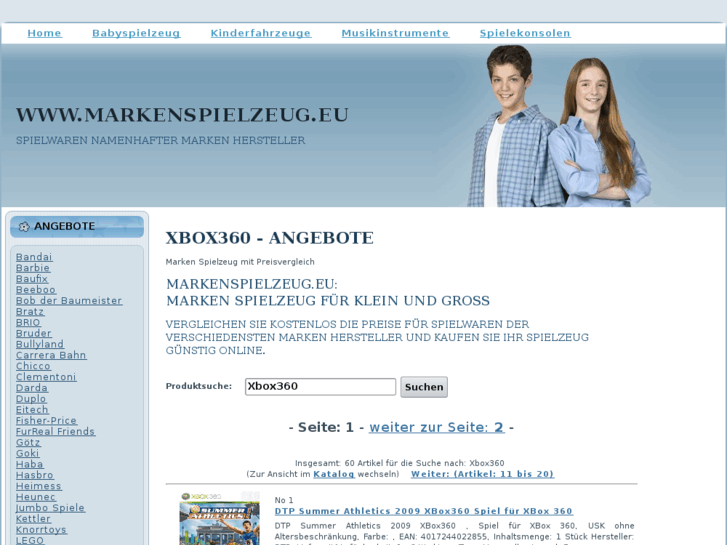Open the Carrera Bahn link
The width and height of the screenshot is (727, 545).
[51, 355]
